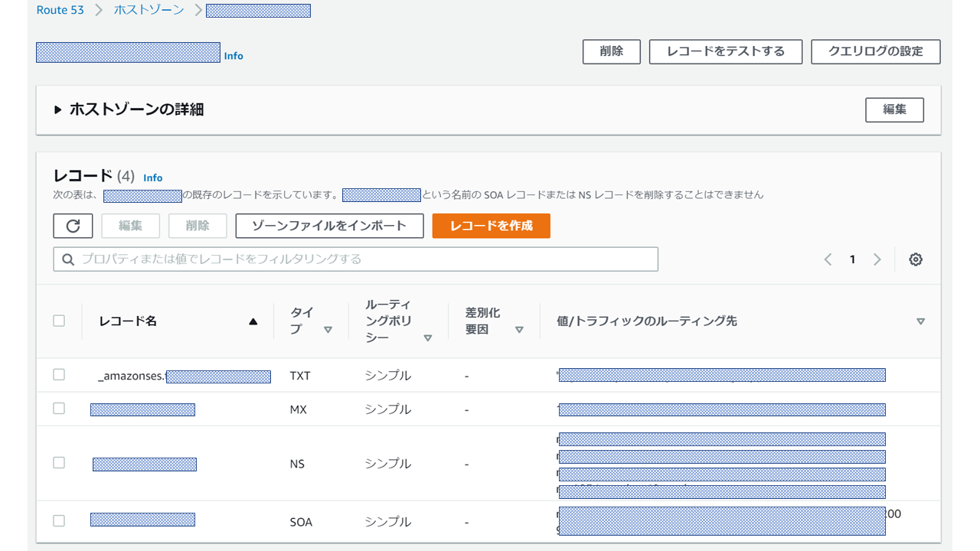Check the MX record checkbox

59,409
